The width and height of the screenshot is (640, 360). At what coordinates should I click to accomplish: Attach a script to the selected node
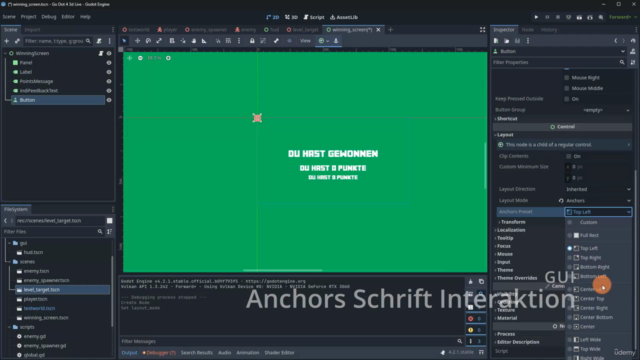99,41
